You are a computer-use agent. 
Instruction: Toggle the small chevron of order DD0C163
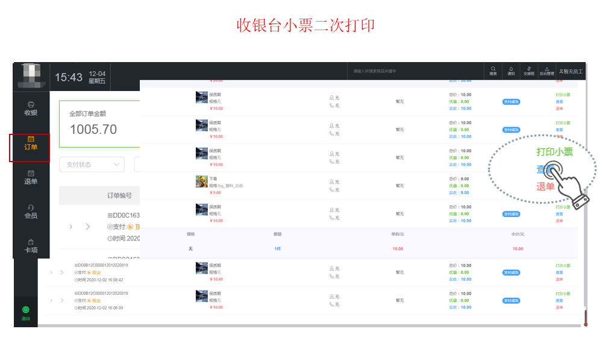pyautogui.click(x=71, y=227)
